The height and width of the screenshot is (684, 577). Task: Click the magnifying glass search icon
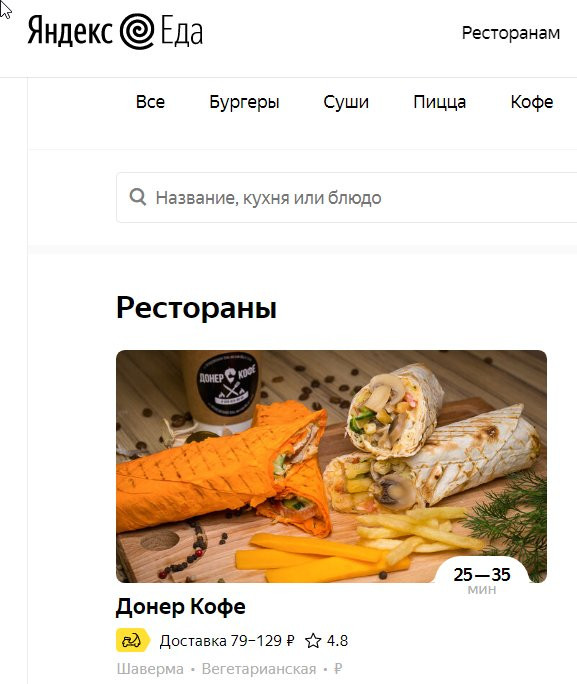tap(138, 197)
